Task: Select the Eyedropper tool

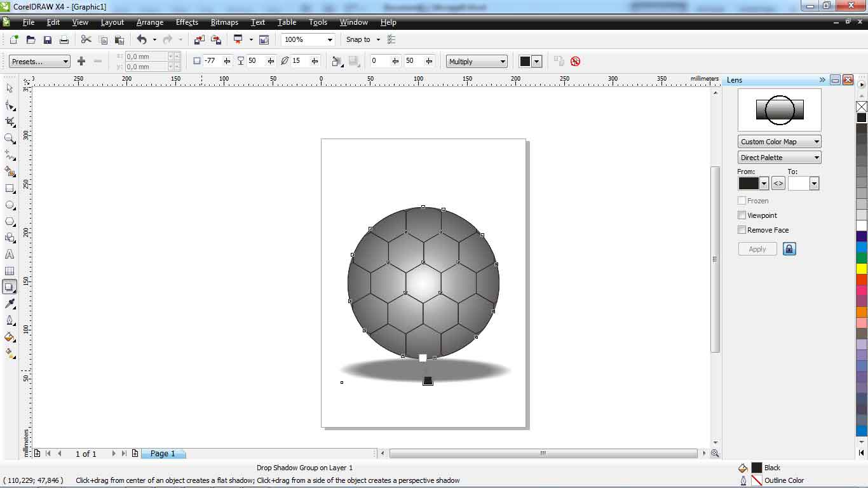Action: (x=10, y=304)
